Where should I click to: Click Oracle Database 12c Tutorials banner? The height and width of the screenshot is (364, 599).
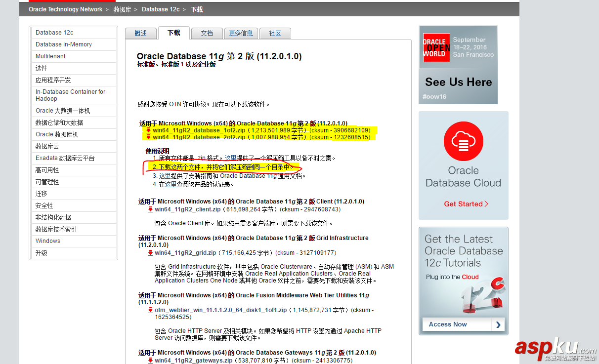tap(464, 281)
